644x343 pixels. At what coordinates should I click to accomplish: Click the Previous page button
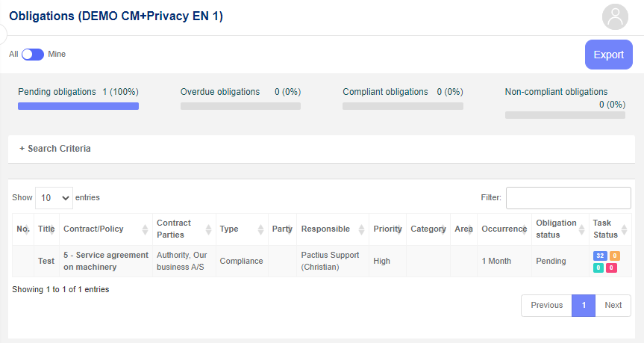tap(547, 305)
